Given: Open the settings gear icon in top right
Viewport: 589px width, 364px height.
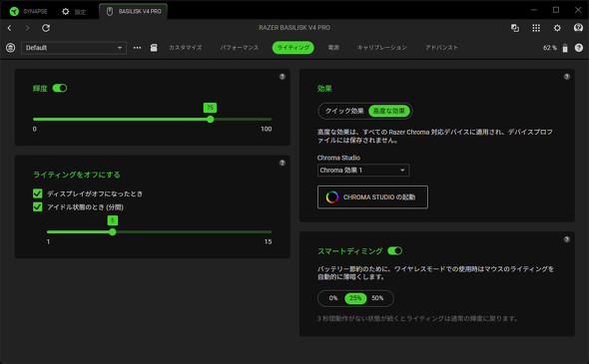Looking at the screenshot, I should click(x=557, y=28).
